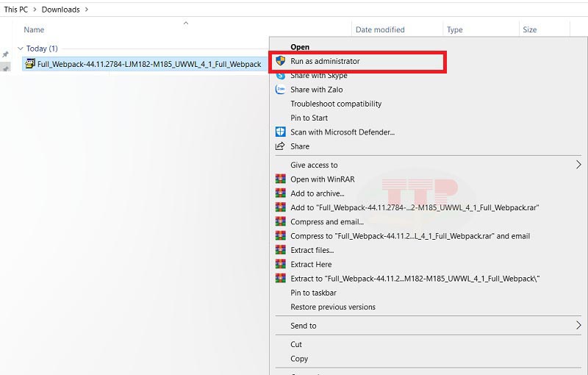Image resolution: width=588 pixels, height=375 pixels.
Task: Click the Full_Webpack installer file icon
Action: coord(30,64)
